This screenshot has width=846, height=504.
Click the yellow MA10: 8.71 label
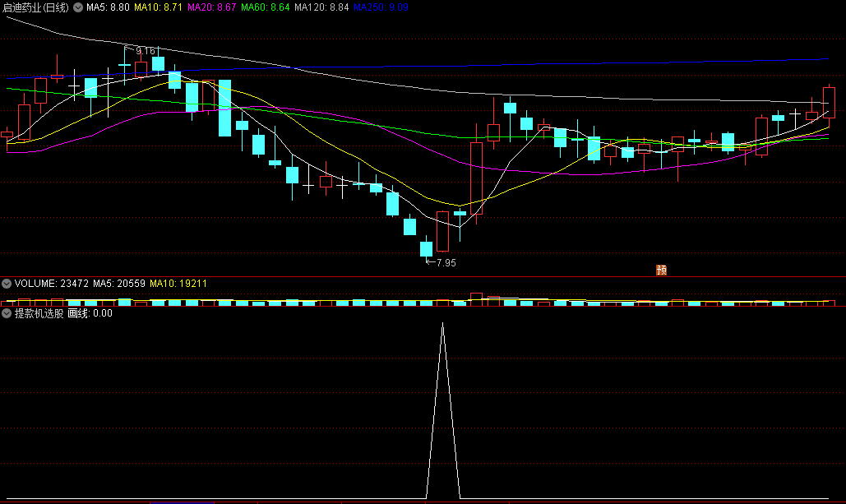(158, 7)
